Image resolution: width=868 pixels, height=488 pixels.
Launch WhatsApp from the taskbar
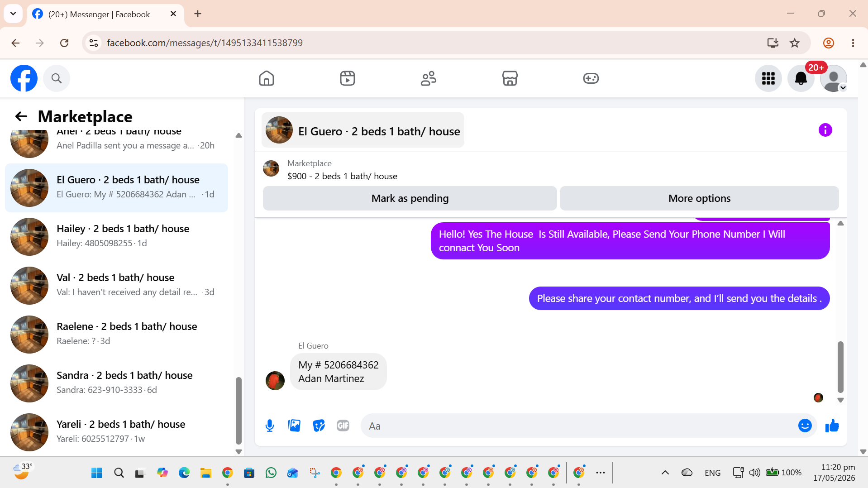(271, 473)
